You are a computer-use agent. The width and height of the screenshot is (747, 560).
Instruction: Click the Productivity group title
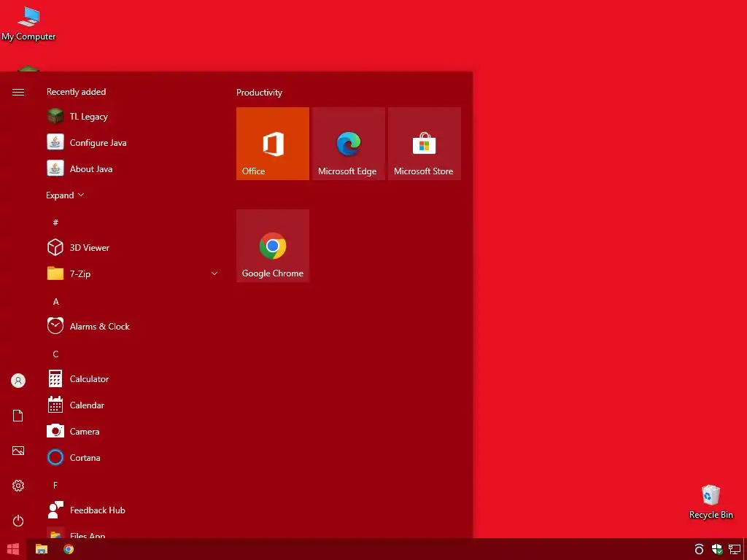click(x=259, y=93)
